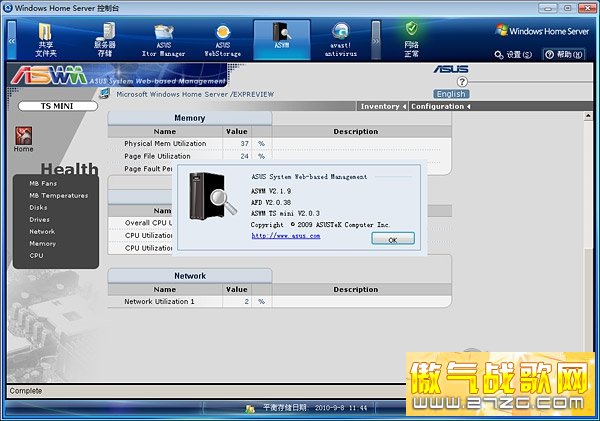The height and width of the screenshot is (421, 600).
Task: Click OK in the about dialog
Action: click(393, 238)
